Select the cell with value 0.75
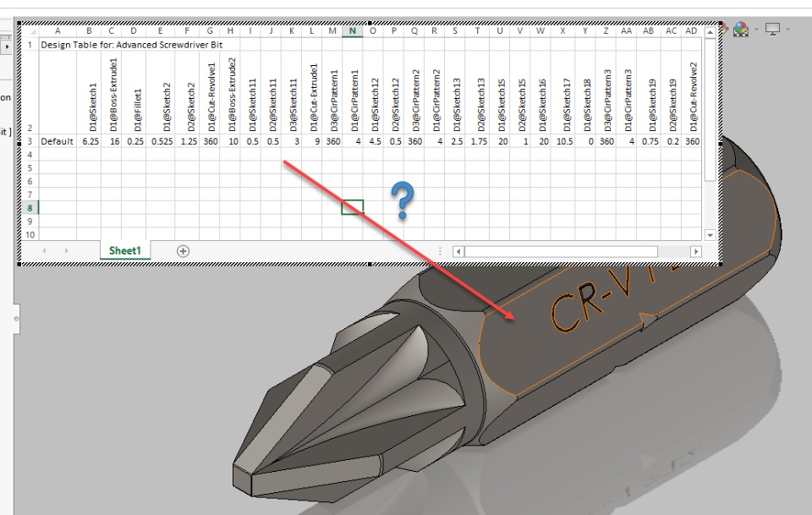The width and height of the screenshot is (812, 515). pos(649,141)
